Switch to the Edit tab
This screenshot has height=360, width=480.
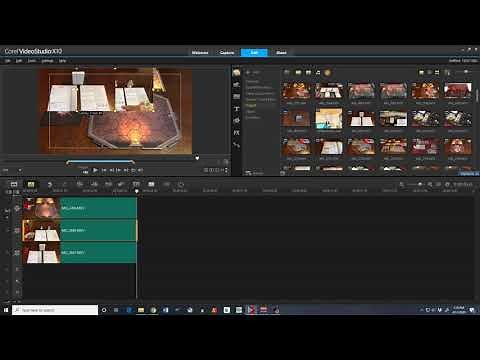tap(254, 53)
